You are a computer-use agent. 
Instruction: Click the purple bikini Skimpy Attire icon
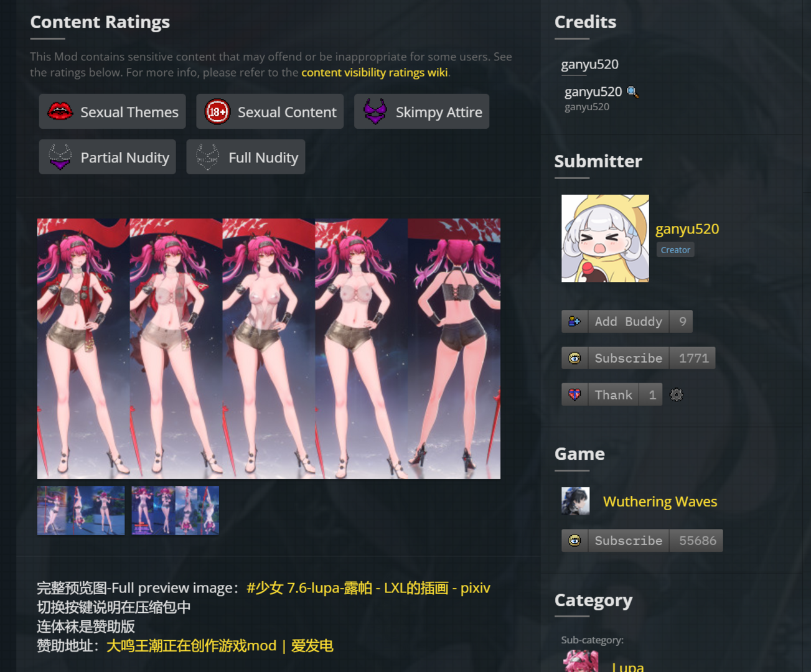(375, 112)
